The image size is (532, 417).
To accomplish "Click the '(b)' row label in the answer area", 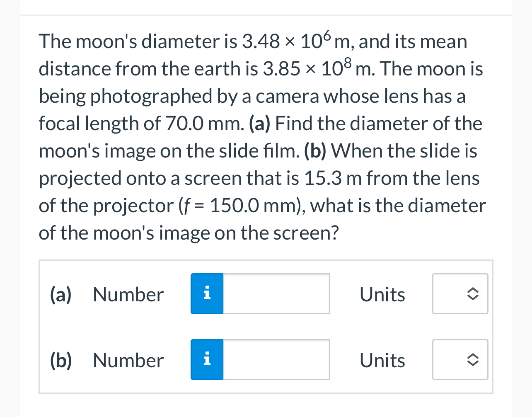I will click(60, 360).
